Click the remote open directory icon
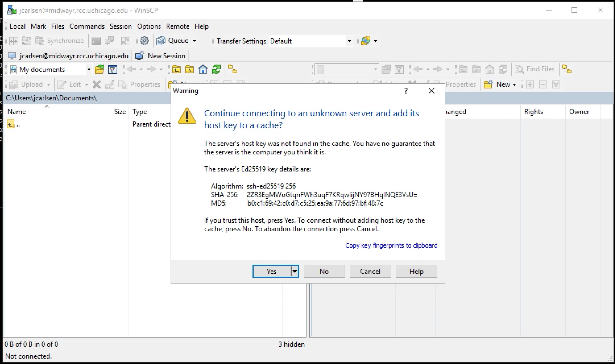The width and height of the screenshot is (615, 364). pyautogui.click(x=386, y=69)
